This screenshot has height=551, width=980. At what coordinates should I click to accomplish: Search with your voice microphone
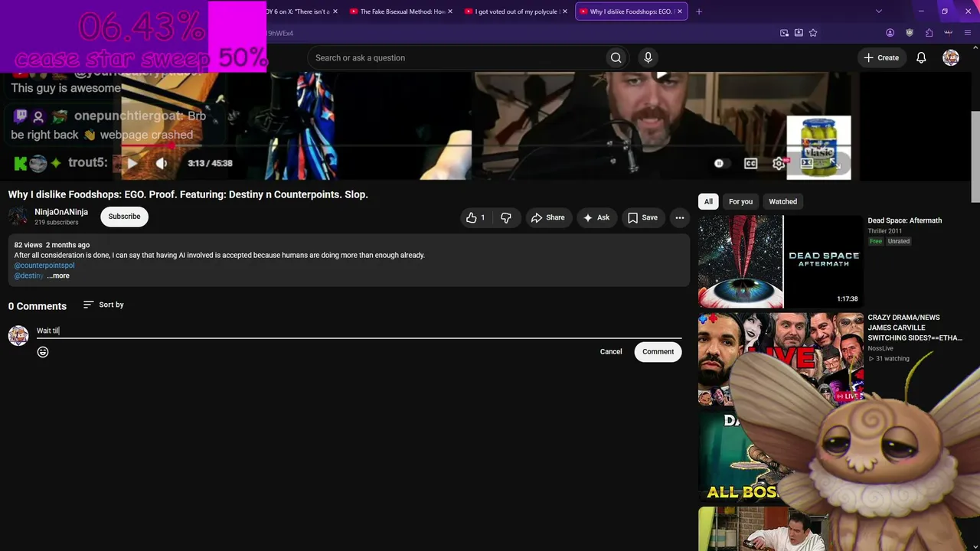click(x=648, y=57)
